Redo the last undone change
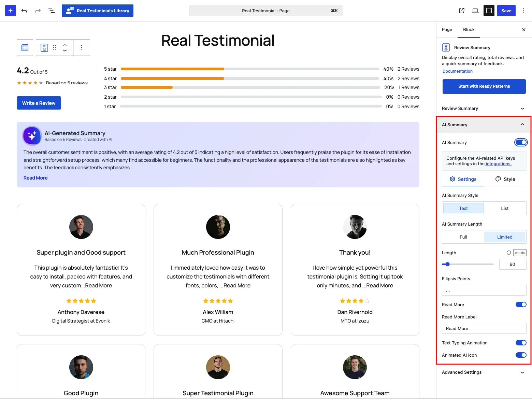 tap(38, 11)
